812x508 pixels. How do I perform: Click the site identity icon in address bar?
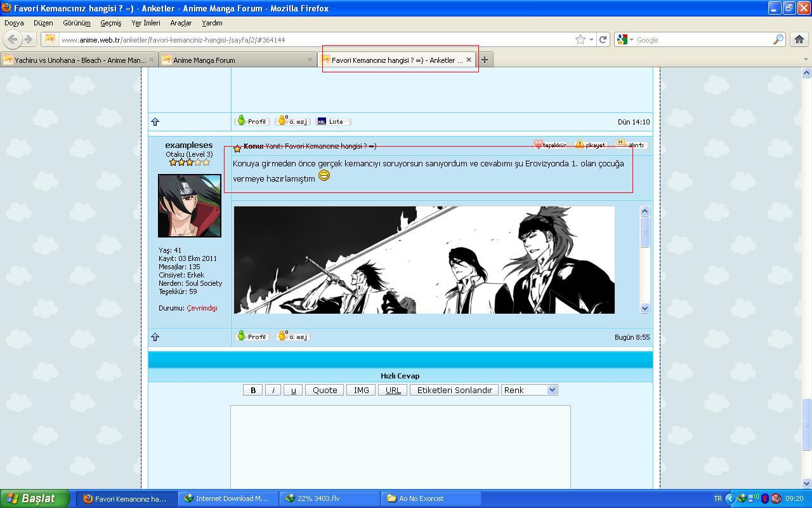point(50,39)
